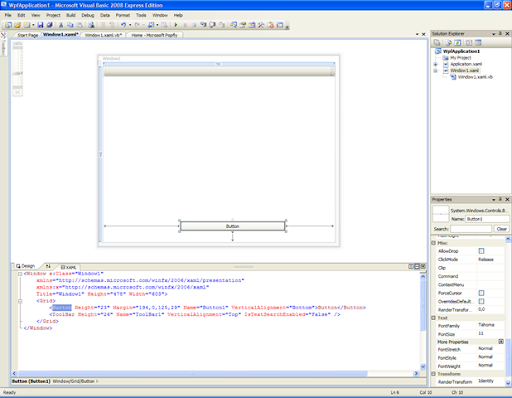
Task: Collapse the Misc property category
Action: (434, 243)
